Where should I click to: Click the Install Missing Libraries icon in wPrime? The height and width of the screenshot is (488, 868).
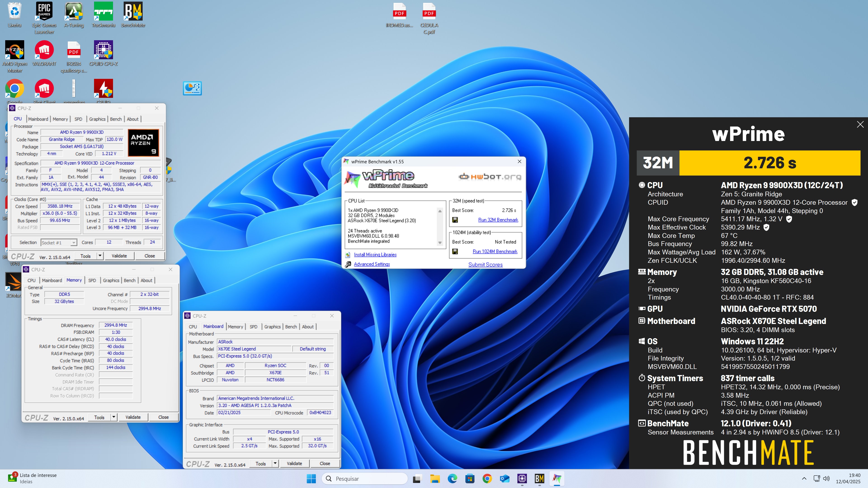coord(348,255)
